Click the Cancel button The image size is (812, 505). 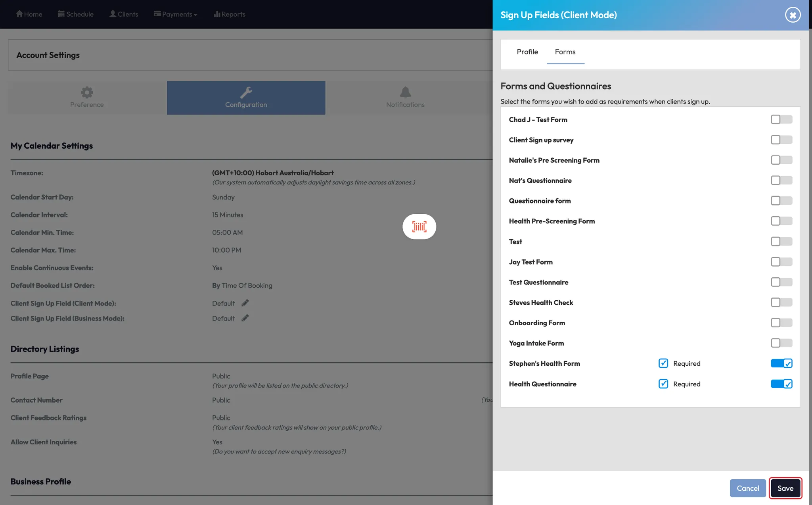click(748, 488)
